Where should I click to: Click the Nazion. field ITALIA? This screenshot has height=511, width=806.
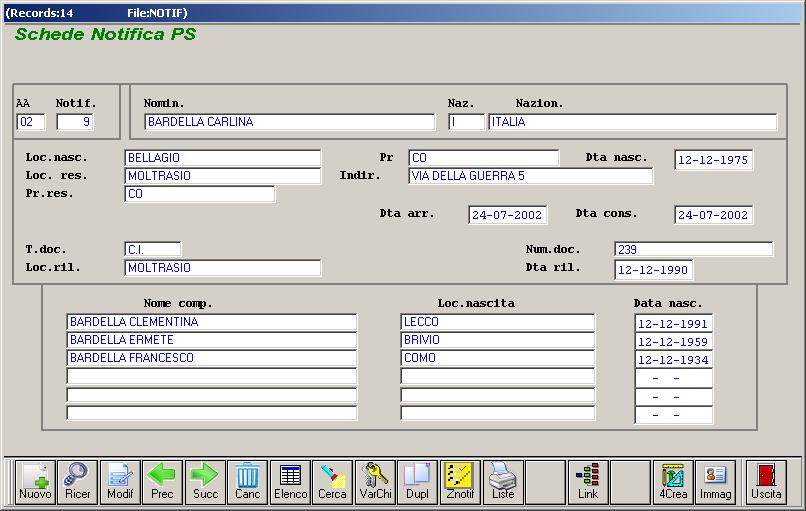pos(633,122)
